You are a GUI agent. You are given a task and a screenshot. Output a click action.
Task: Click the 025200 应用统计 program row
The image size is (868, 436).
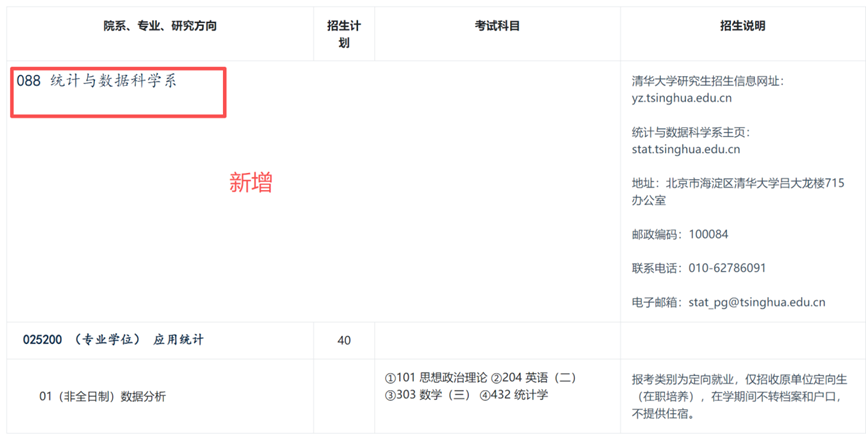pyautogui.click(x=113, y=340)
